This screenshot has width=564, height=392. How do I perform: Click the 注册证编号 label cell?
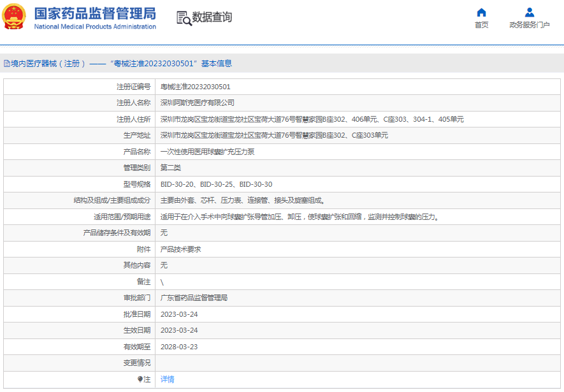click(x=80, y=87)
